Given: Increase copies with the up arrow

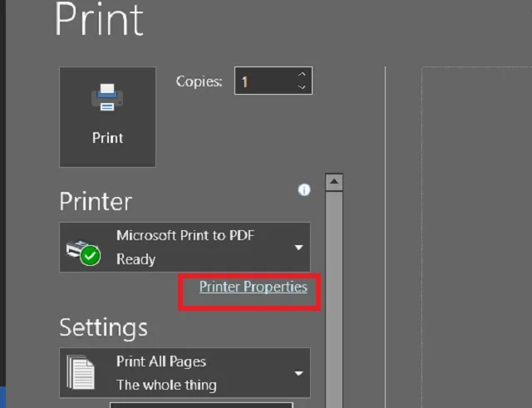Looking at the screenshot, I should point(302,74).
